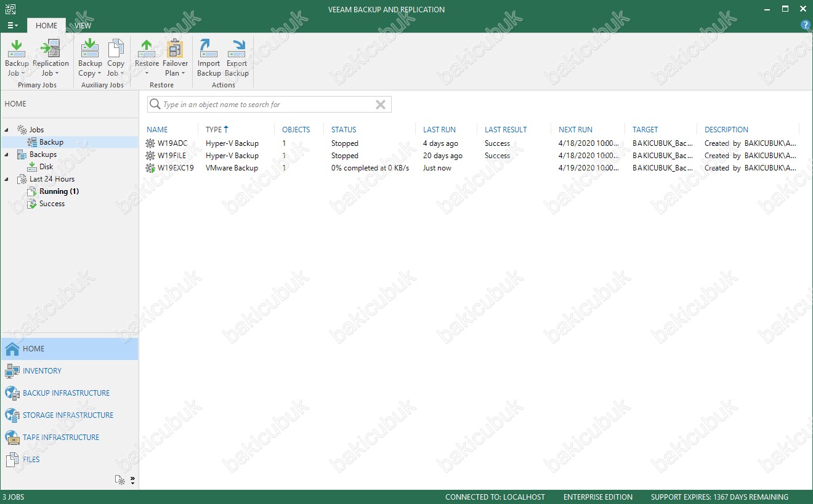Select Backup under Jobs in tree
The height and width of the screenshot is (504, 813).
tap(51, 142)
